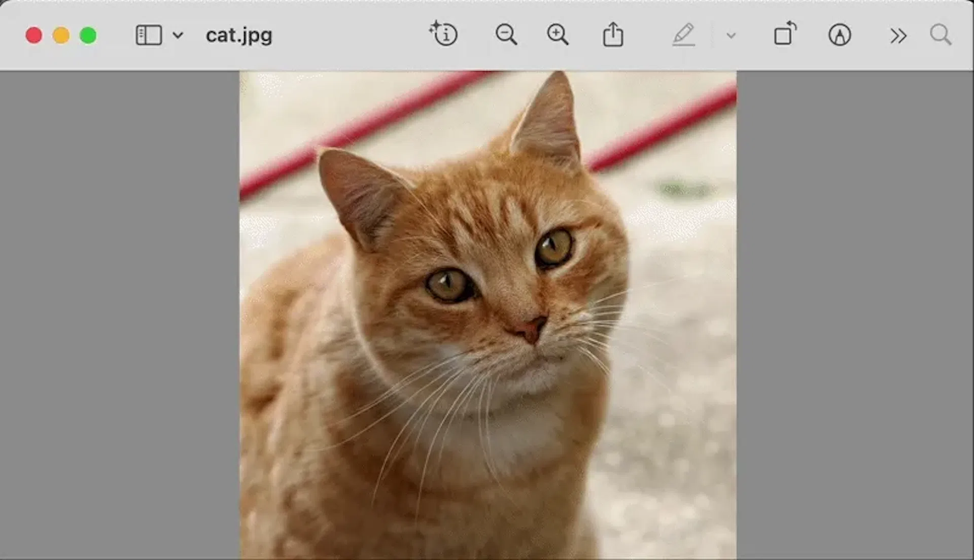Expand the highlight tool dropdown arrow

pos(730,36)
